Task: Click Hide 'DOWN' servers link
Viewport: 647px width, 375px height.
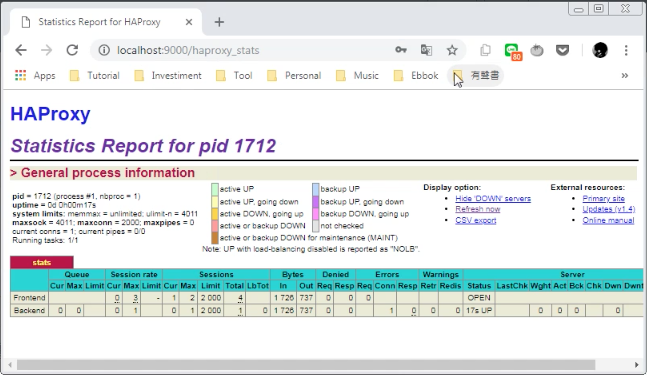Action: coord(493,198)
